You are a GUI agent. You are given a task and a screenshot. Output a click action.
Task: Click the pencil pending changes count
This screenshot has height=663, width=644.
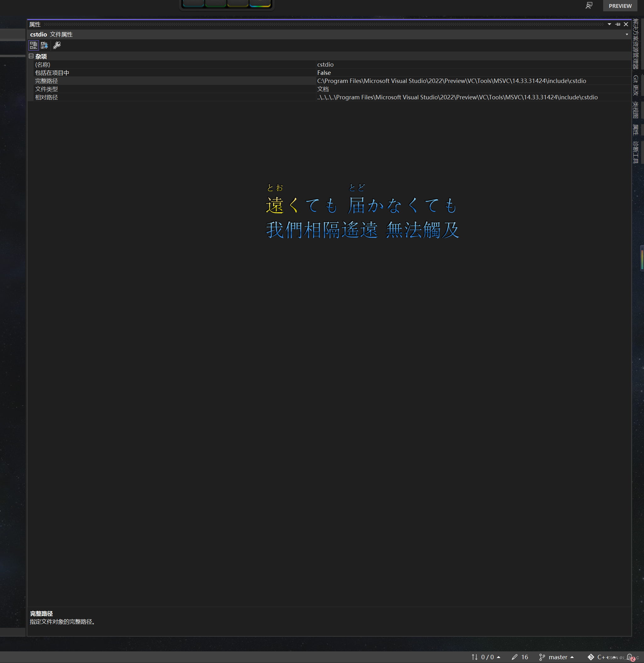(520, 657)
